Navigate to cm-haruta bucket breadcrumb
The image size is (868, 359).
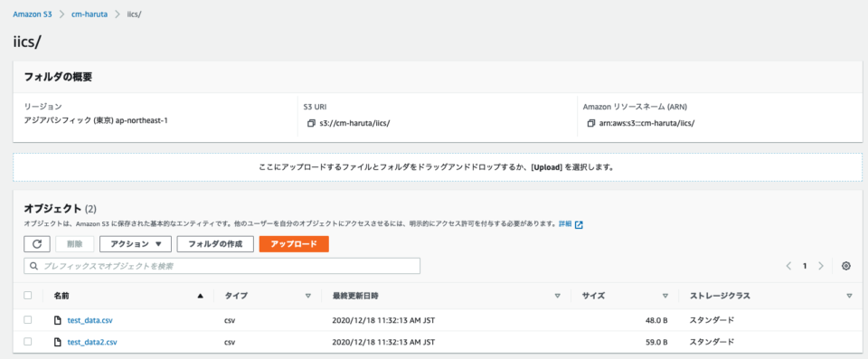coord(90,14)
